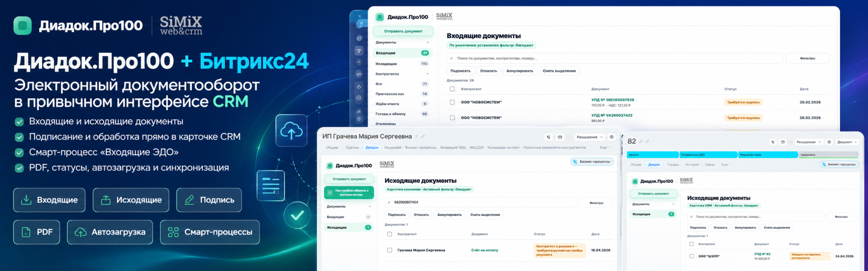Image resolution: width=868 pixels, height=271 pixels.
Task: Open document link УПД № IND260007036
Action: (x=612, y=100)
